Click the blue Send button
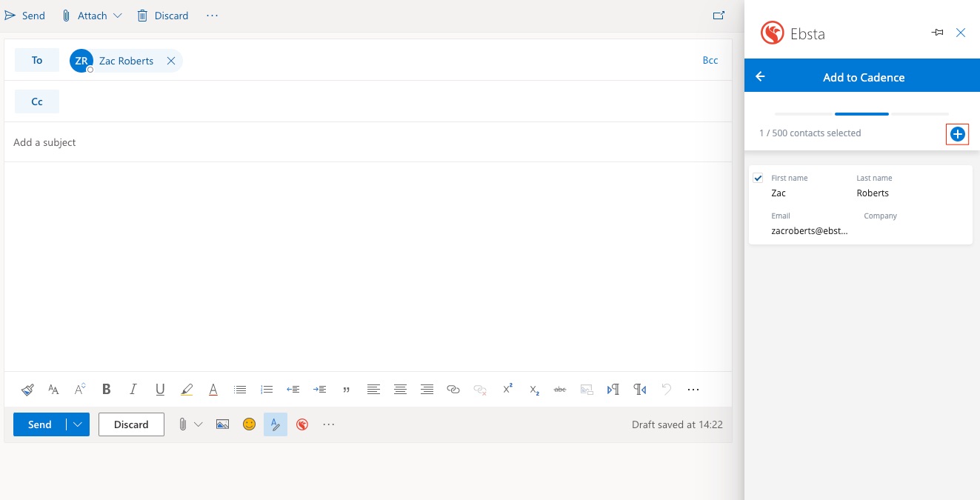The image size is (980, 500). 40,424
